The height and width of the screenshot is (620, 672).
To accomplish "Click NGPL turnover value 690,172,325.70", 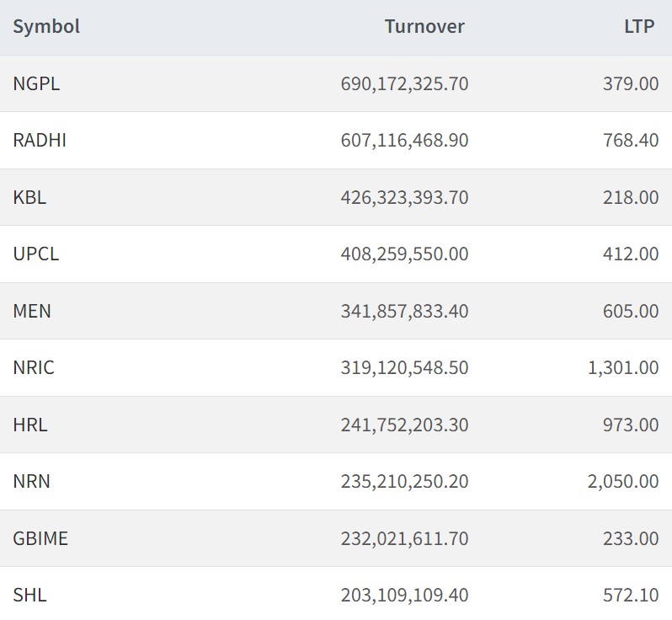I will point(404,83).
